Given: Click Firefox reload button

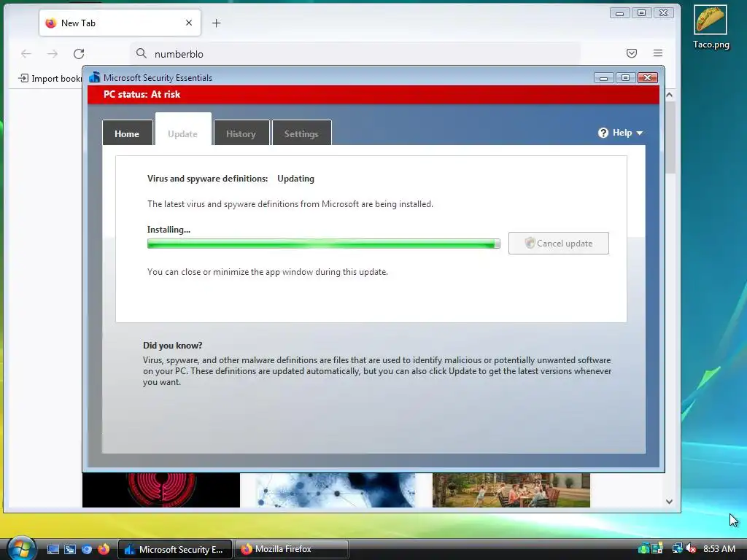Looking at the screenshot, I should point(79,54).
